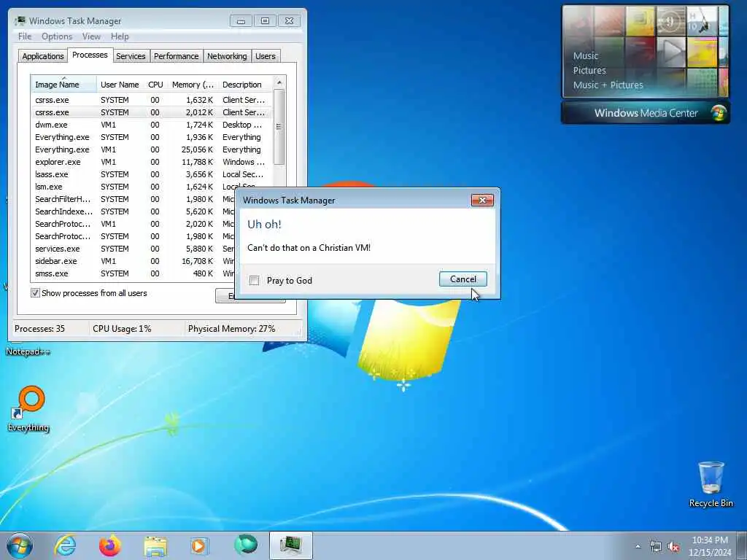Click the Windows Media Center gadget logo

718,113
